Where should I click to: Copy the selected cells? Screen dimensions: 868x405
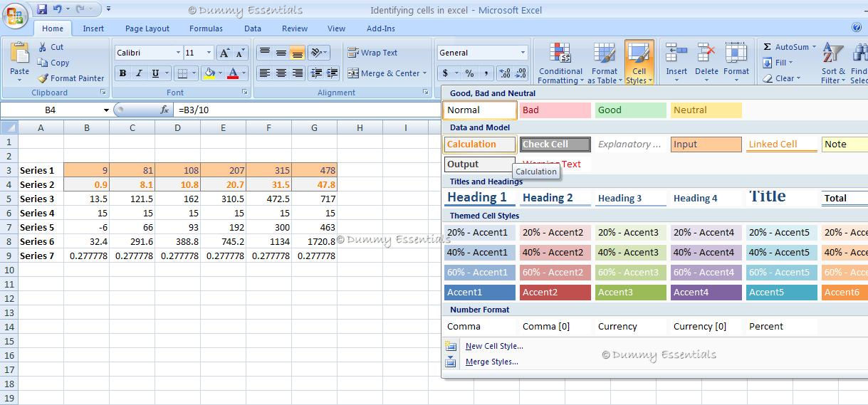click(53, 63)
